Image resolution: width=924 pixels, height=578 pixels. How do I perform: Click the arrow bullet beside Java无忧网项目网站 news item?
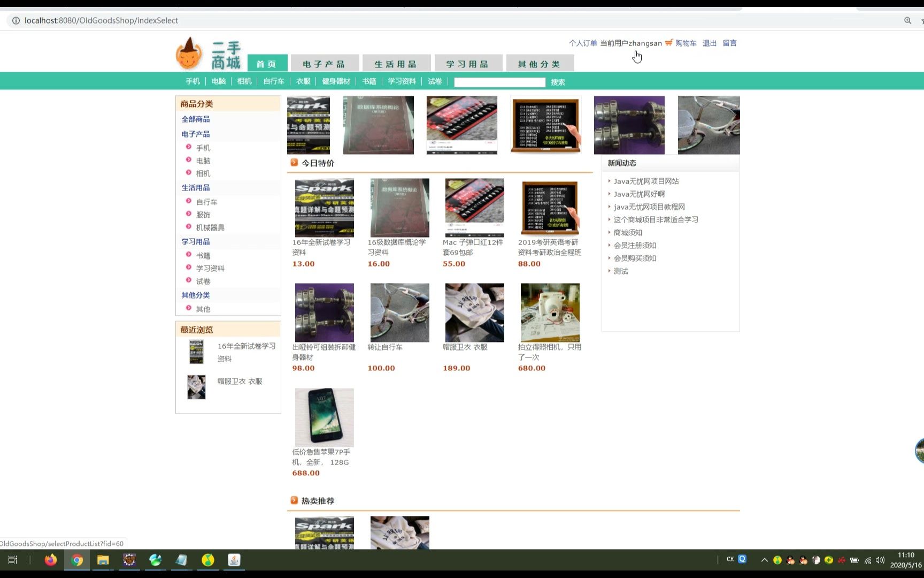(610, 181)
